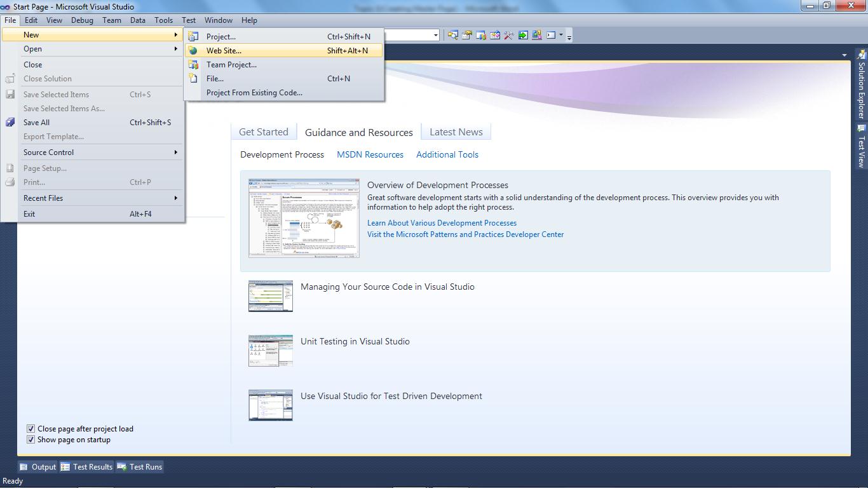Click Managing Your Source Code in Visual Studio
This screenshot has width=868, height=488.
click(x=388, y=287)
